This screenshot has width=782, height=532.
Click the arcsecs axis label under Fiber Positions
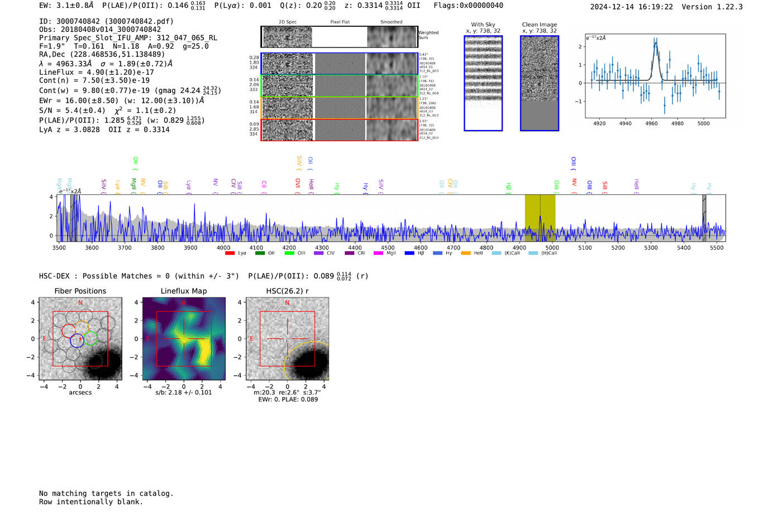point(80,392)
